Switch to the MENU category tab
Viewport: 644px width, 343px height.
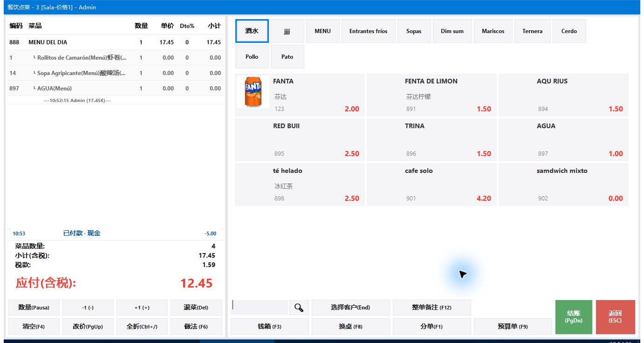pyautogui.click(x=322, y=31)
